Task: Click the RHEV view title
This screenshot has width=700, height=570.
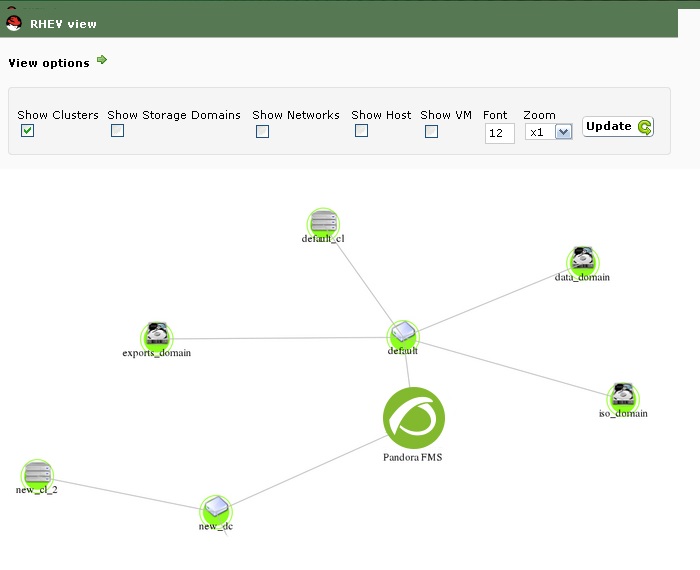Action: coord(63,24)
